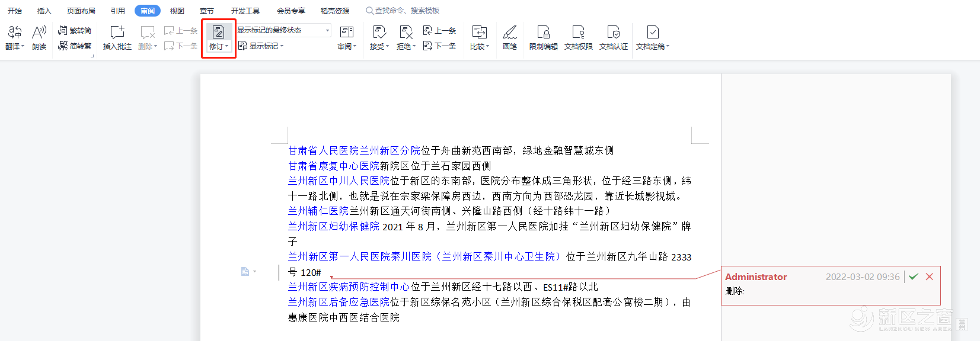Select the active 审阅 tab
This screenshot has height=341, width=980.
point(148,11)
